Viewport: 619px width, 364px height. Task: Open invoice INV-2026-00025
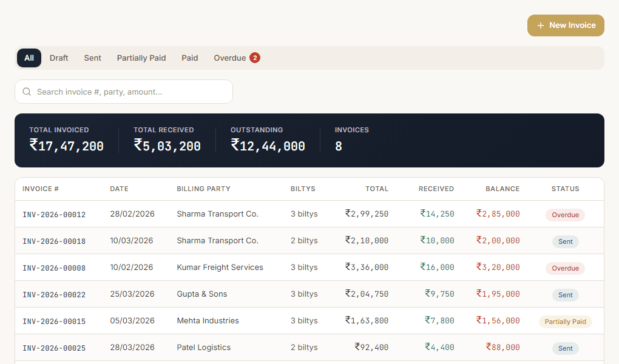tap(54, 348)
